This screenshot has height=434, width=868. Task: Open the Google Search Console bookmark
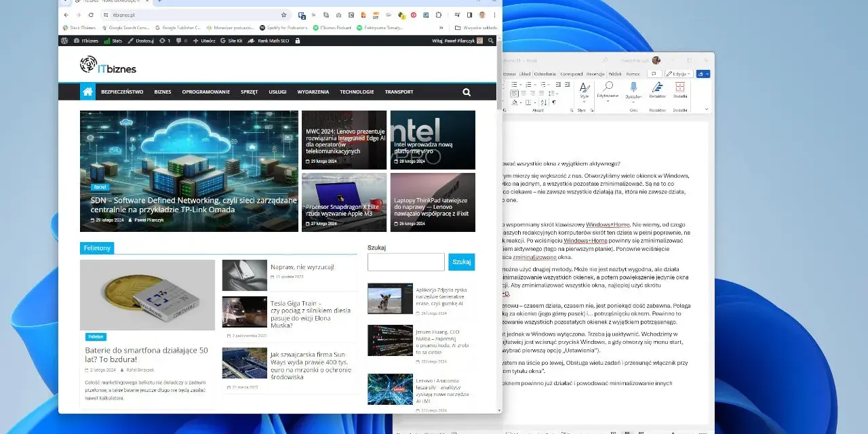(x=125, y=28)
